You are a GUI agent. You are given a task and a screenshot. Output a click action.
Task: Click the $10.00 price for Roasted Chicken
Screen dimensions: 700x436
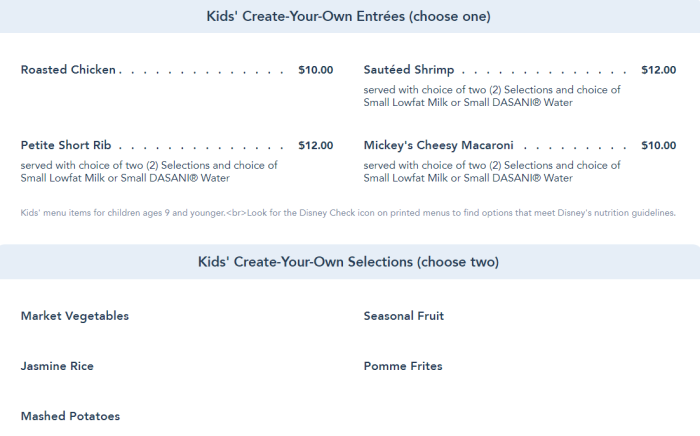click(315, 70)
